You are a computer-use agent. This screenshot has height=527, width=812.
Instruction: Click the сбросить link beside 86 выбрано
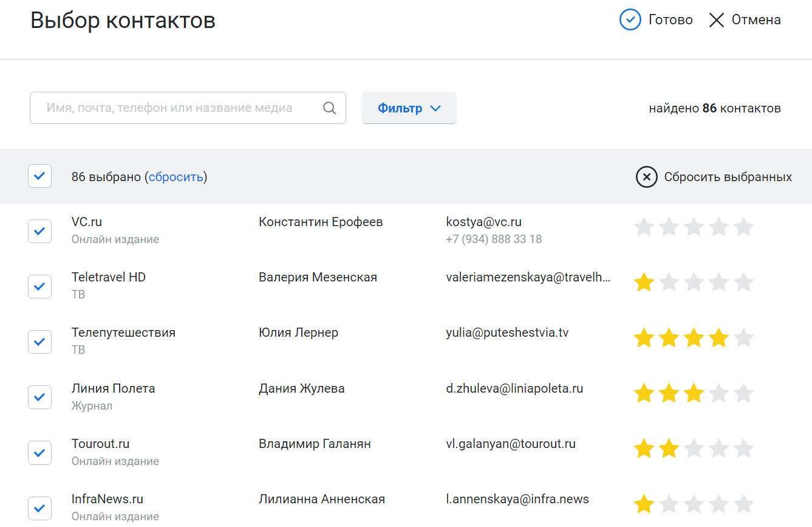click(x=176, y=177)
